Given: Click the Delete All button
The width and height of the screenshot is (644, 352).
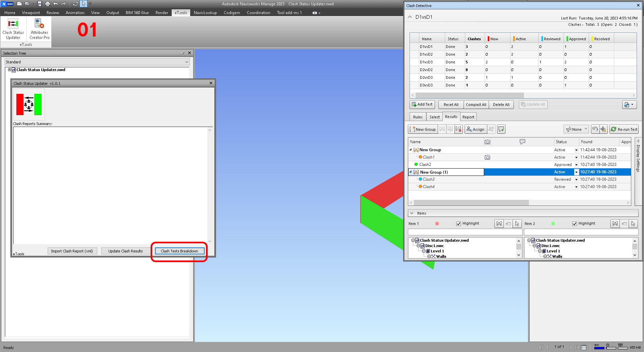Looking at the screenshot, I should pos(501,105).
